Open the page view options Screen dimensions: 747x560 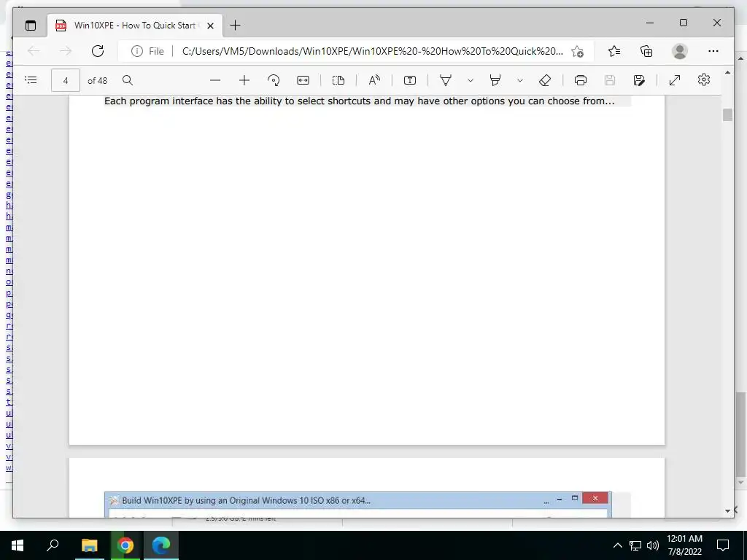coord(338,80)
